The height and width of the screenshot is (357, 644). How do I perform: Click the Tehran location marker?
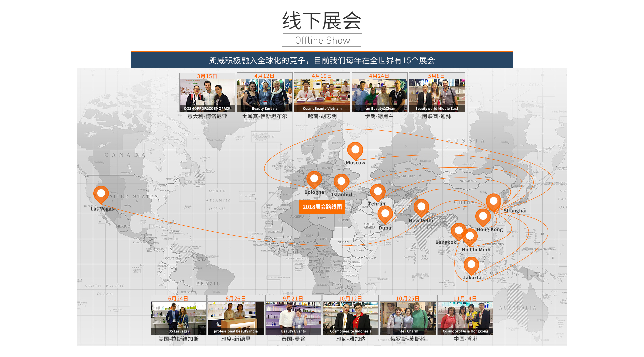378,192
